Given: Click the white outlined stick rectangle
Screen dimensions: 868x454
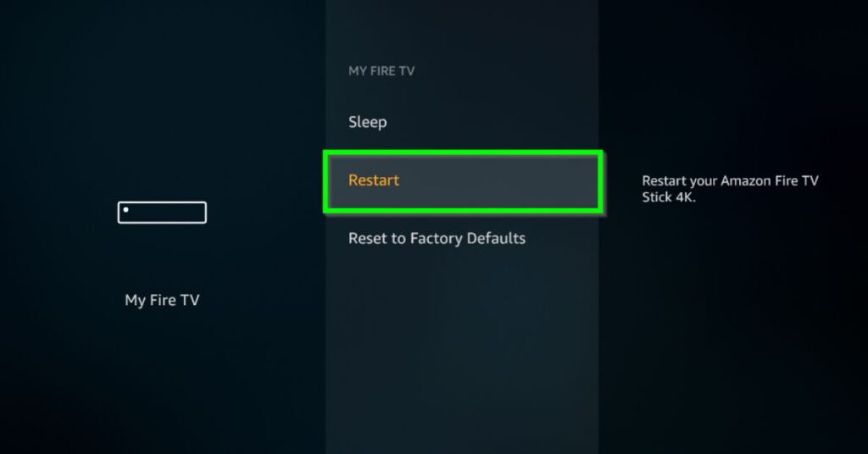Looking at the screenshot, I should [x=162, y=213].
